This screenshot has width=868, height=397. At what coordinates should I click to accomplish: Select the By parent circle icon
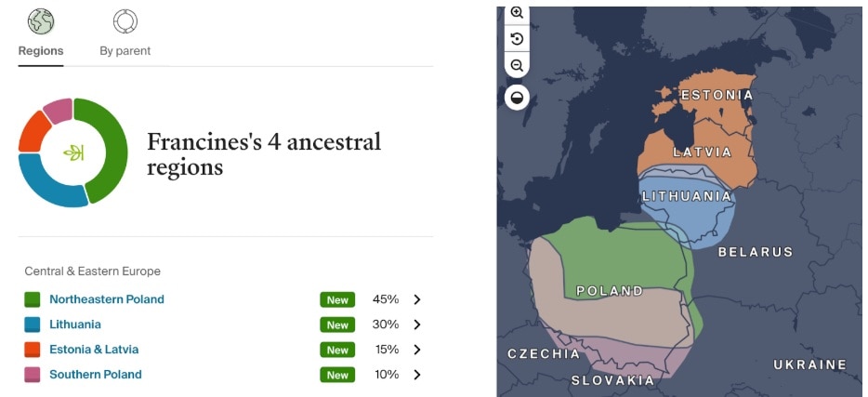(125, 21)
